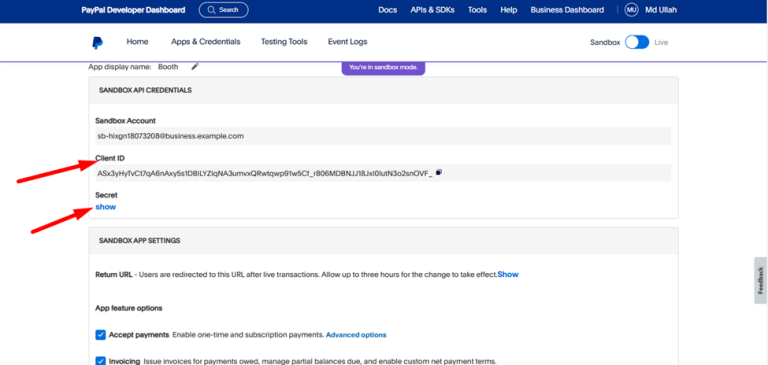Click Sandbox App Settings header

click(140, 241)
